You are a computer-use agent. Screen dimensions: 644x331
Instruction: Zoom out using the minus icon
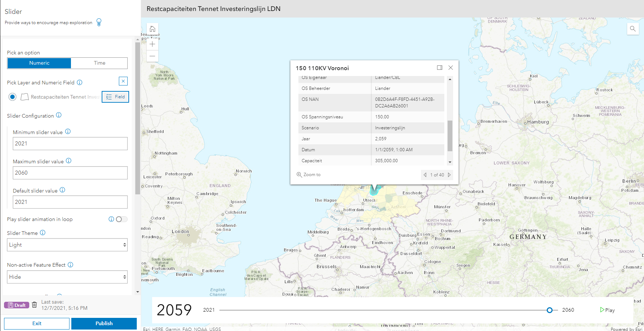coord(152,56)
